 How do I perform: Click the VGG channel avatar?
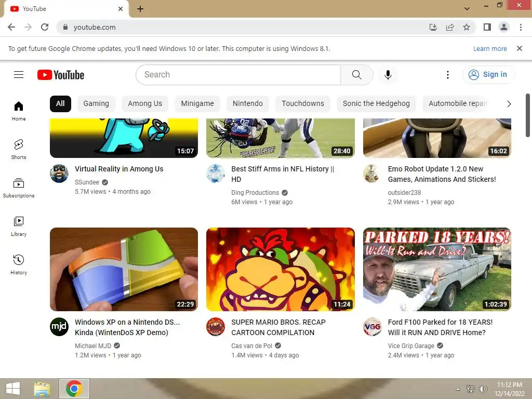(372, 327)
